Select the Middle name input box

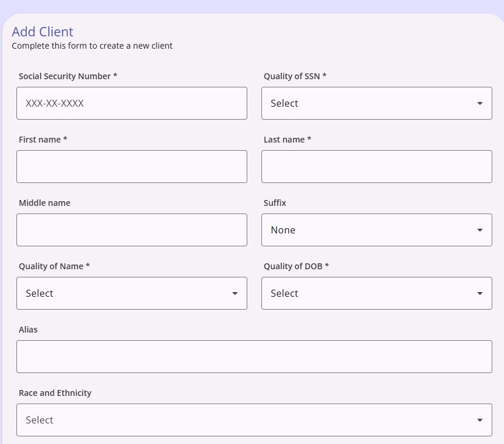coord(132,230)
